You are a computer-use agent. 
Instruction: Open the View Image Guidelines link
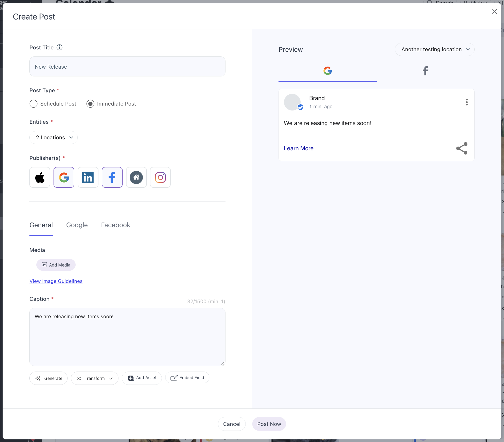click(56, 281)
